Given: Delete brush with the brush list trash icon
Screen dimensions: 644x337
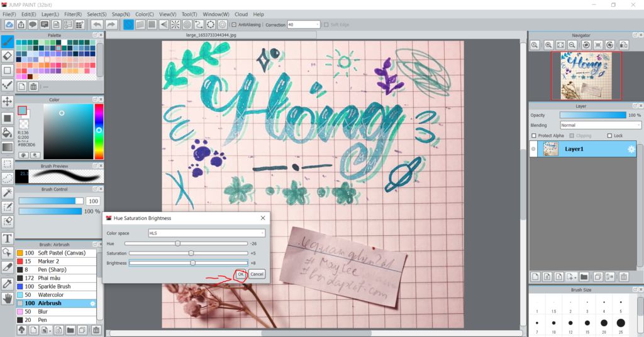Looking at the screenshot, I should 96,329.
